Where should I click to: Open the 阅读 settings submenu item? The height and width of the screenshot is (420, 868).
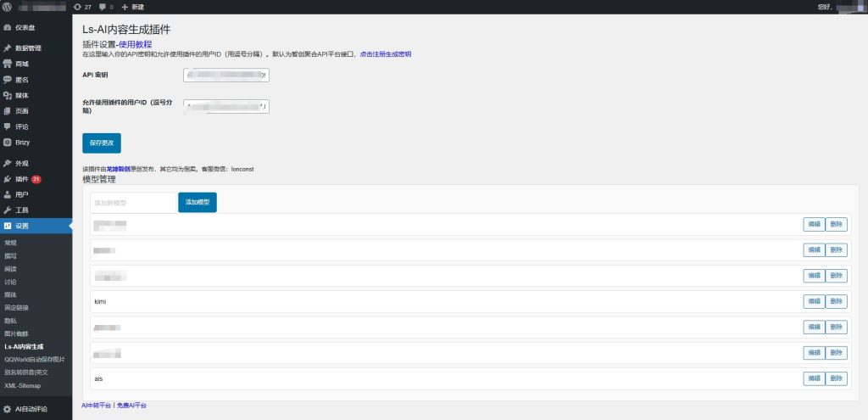coord(10,269)
